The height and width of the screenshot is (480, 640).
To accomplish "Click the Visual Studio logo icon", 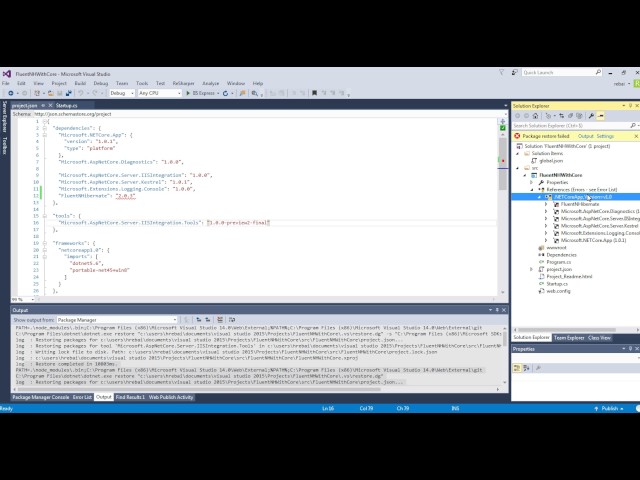I will pos(7,74).
